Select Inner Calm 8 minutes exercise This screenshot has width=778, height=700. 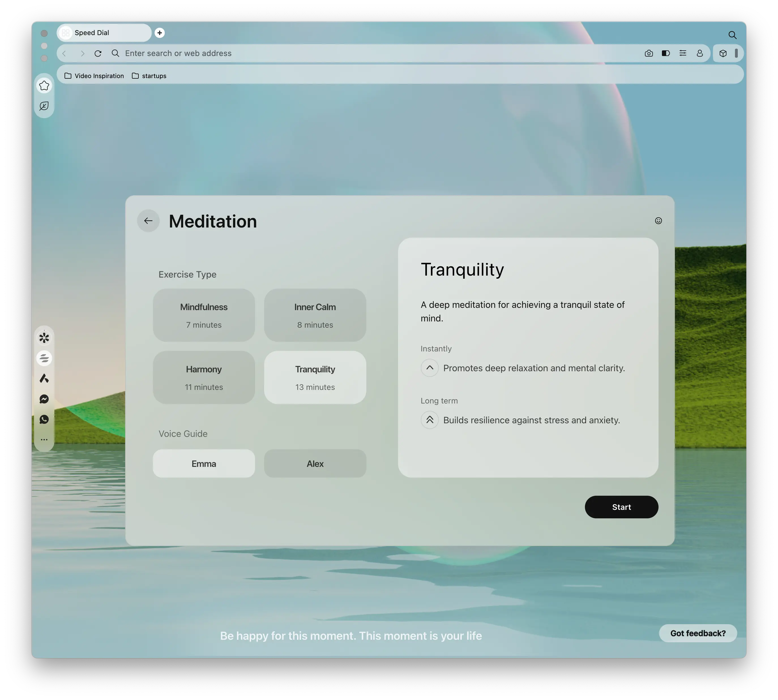pyautogui.click(x=315, y=315)
